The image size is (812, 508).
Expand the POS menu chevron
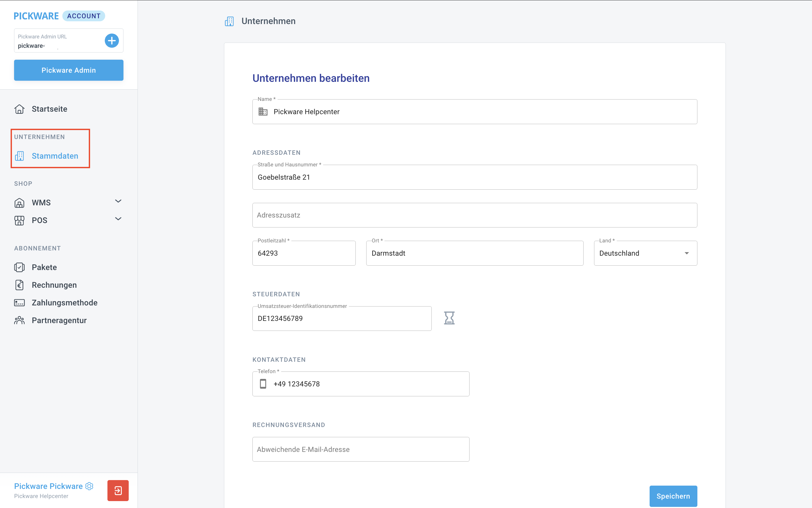[118, 219]
